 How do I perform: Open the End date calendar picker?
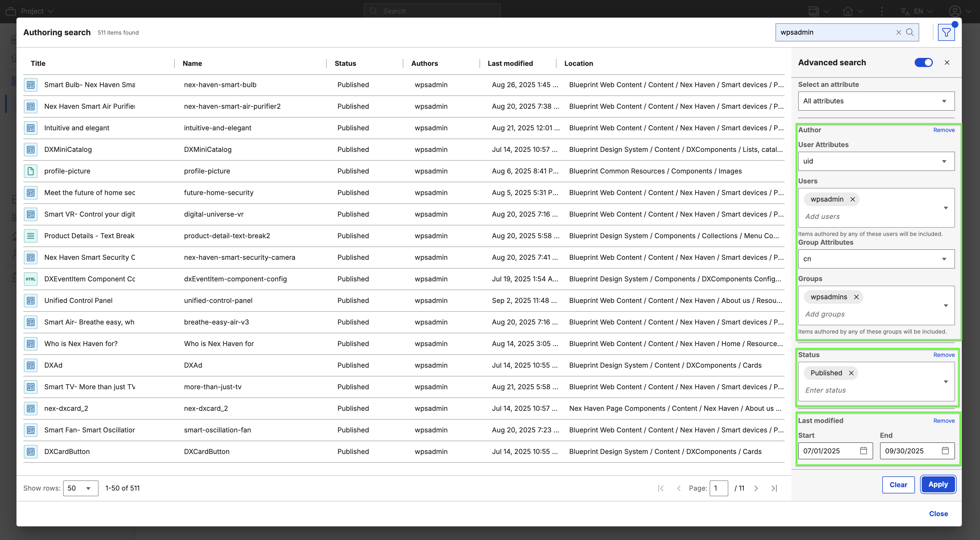[945, 451]
